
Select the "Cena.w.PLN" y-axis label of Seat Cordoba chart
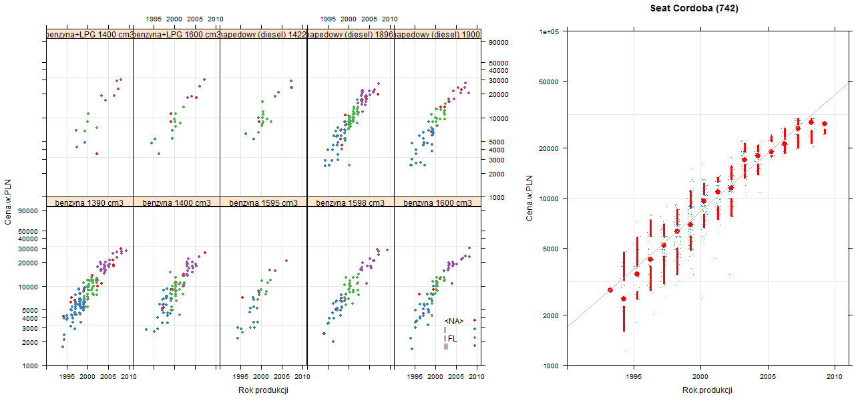click(x=529, y=198)
